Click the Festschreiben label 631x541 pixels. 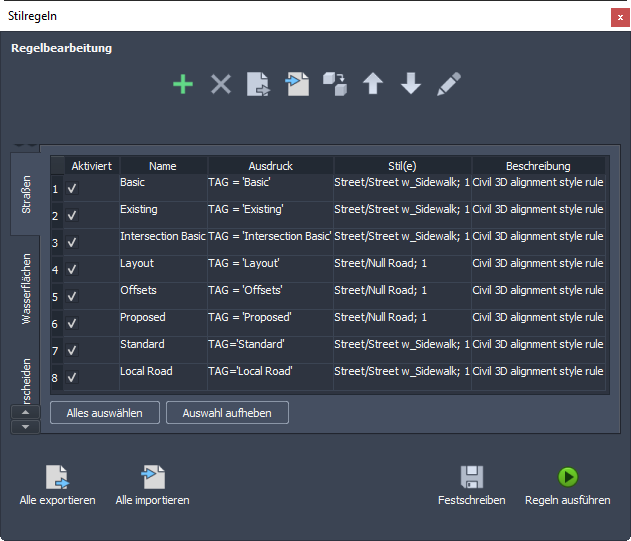click(472, 500)
